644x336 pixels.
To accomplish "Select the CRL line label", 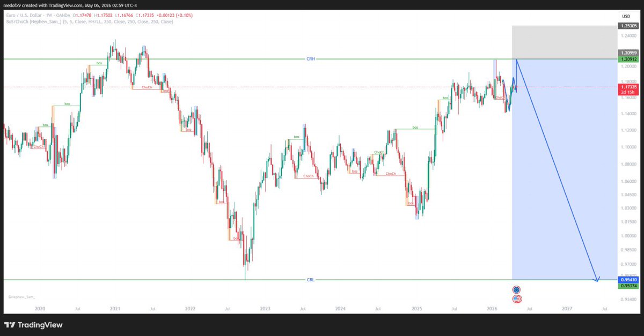I will pos(311,280).
